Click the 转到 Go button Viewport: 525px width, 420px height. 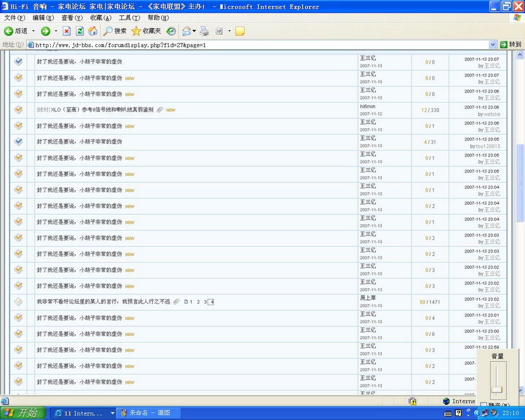(511, 45)
